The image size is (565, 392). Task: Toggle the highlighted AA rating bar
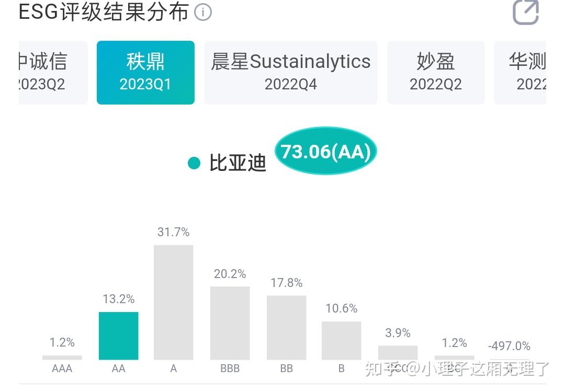tap(119, 335)
